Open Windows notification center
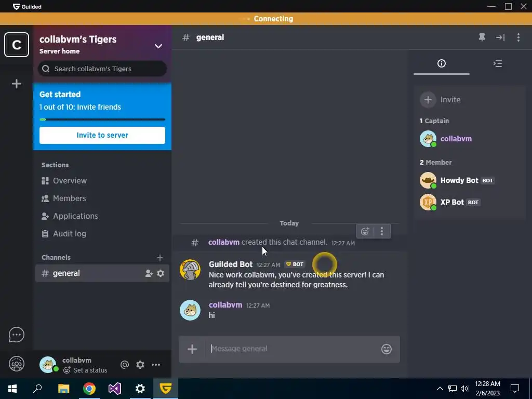 515,389
